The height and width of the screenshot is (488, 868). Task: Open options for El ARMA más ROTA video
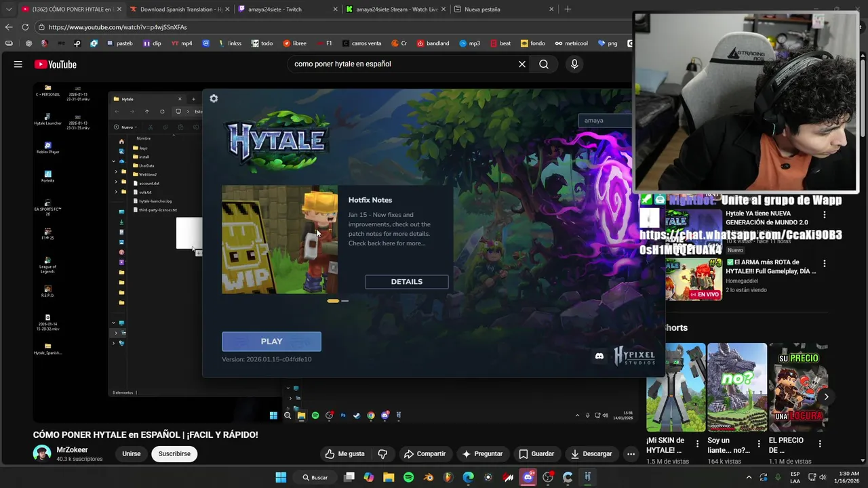pyautogui.click(x=825, y=264)
